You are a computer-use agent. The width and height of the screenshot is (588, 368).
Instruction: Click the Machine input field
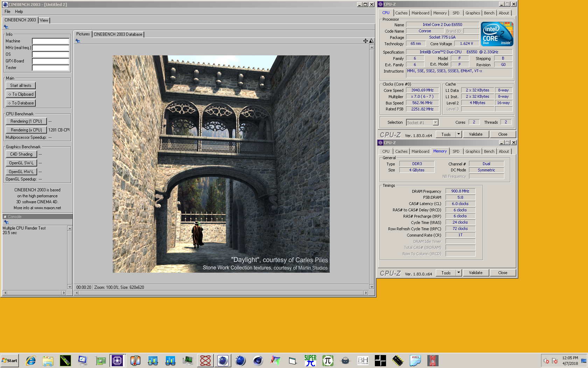[50, 41]
